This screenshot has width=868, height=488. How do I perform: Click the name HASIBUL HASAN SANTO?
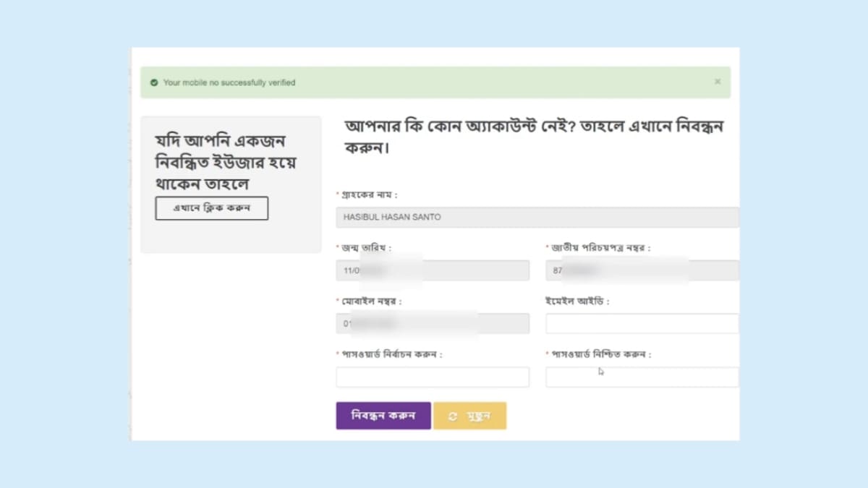pyautogui.click(x=393, y=217)
